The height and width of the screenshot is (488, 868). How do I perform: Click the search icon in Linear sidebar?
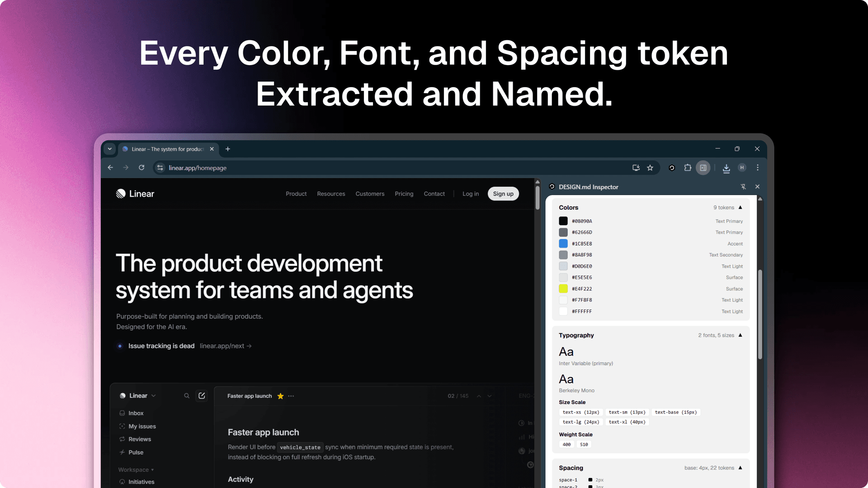click(x=187, y=396)
